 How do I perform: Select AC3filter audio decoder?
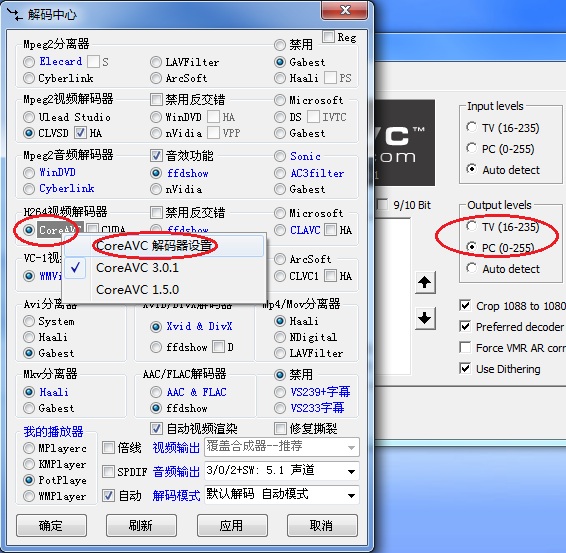(x=280, y=173)
